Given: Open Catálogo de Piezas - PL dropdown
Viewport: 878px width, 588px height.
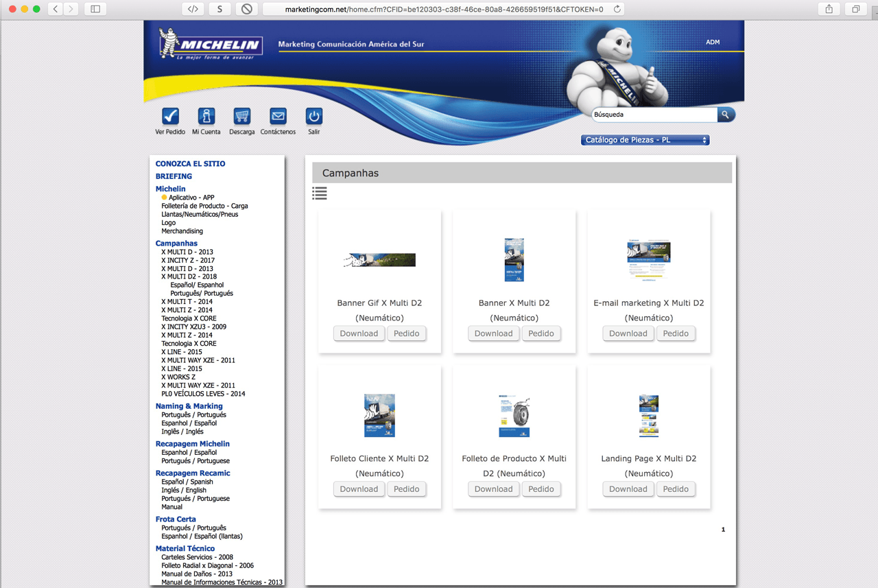Looking at the screenshot, I should point(645,140).
